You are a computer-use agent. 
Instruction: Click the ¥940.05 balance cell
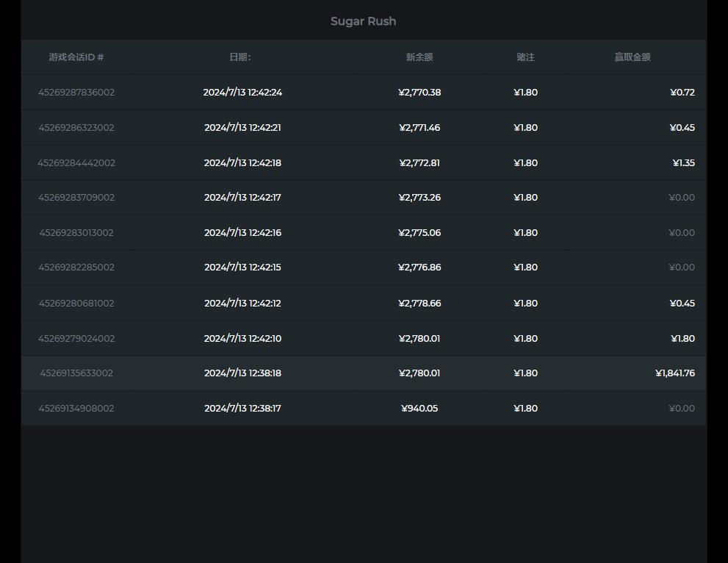click(x=419, y=409)
